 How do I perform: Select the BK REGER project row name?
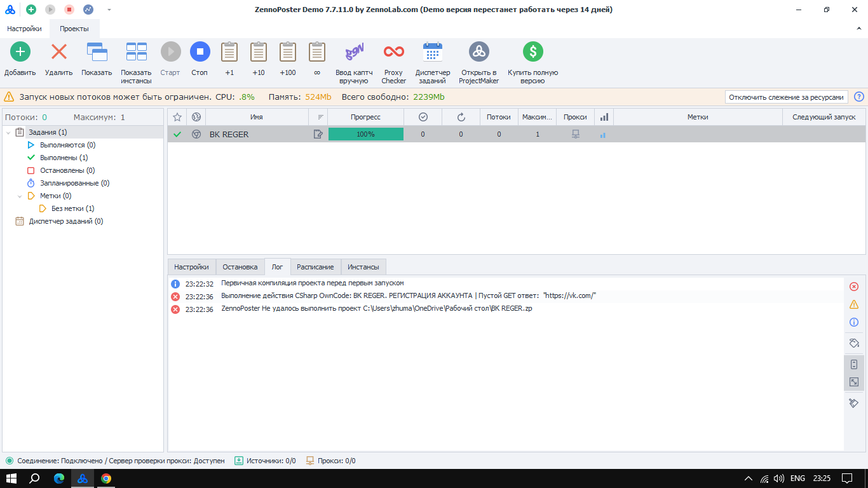229,134
